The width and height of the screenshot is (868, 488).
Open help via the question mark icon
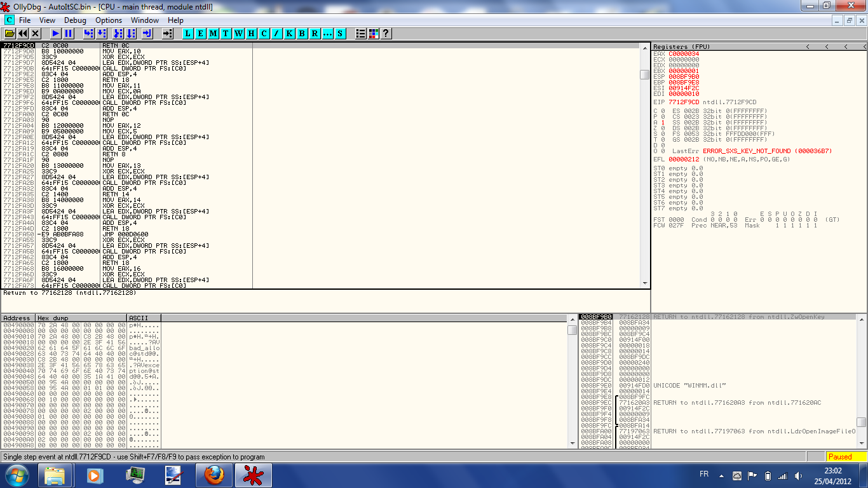[386, 33]
